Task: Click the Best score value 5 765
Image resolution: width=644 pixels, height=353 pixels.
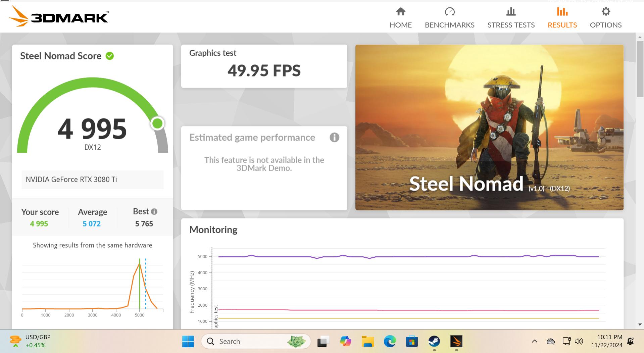Action: point(144,224)
